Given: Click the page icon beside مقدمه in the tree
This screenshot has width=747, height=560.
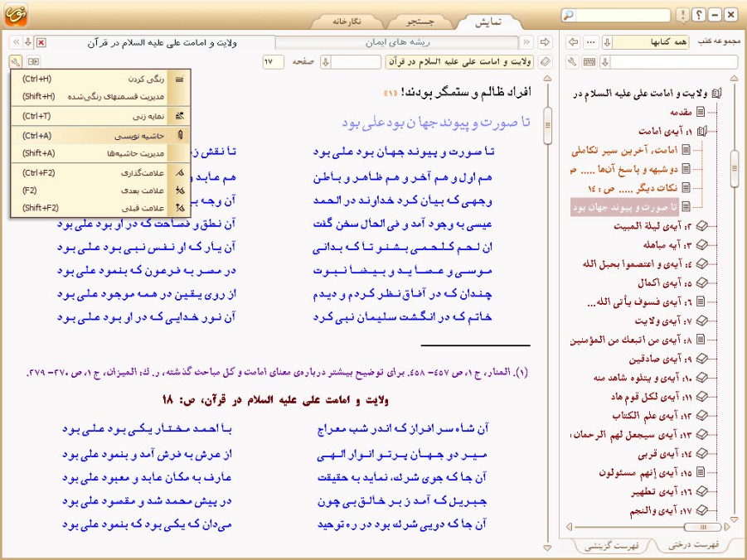Looking at the screenshot, I should click(701, 112).
